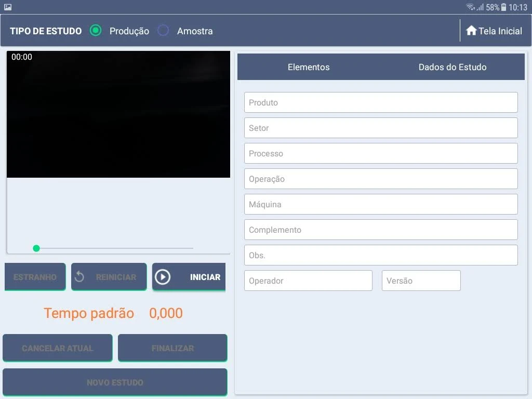Click the home icon next to Tela Inicial
Image resolution: width=532 pixels, height=399 pixels.
coord(471,31)
